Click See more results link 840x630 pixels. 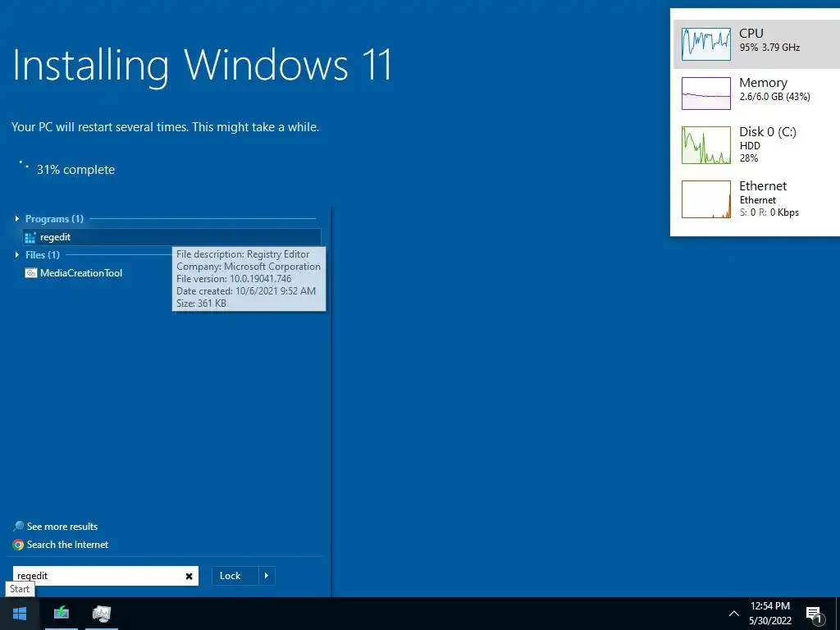(62, 527)
